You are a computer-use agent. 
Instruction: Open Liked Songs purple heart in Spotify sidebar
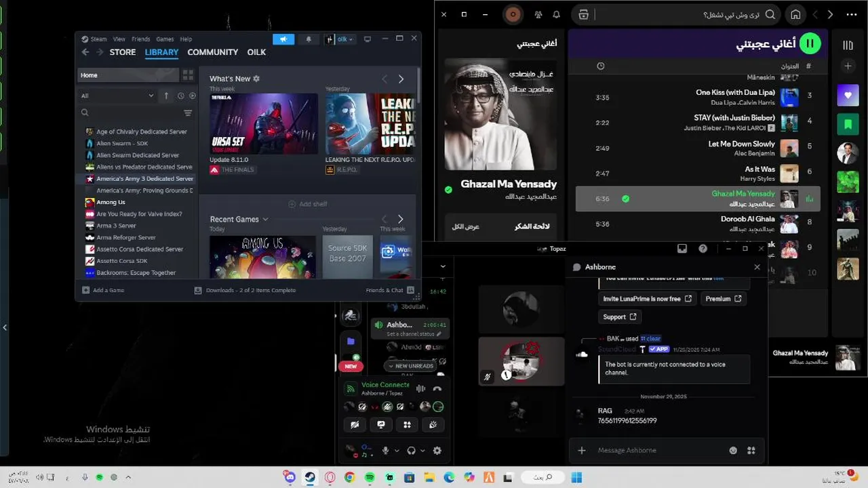[848, 96]
